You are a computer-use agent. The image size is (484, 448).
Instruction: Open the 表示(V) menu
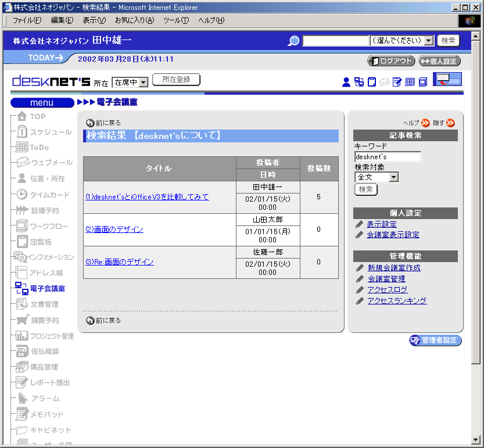[x=94, y=20]
